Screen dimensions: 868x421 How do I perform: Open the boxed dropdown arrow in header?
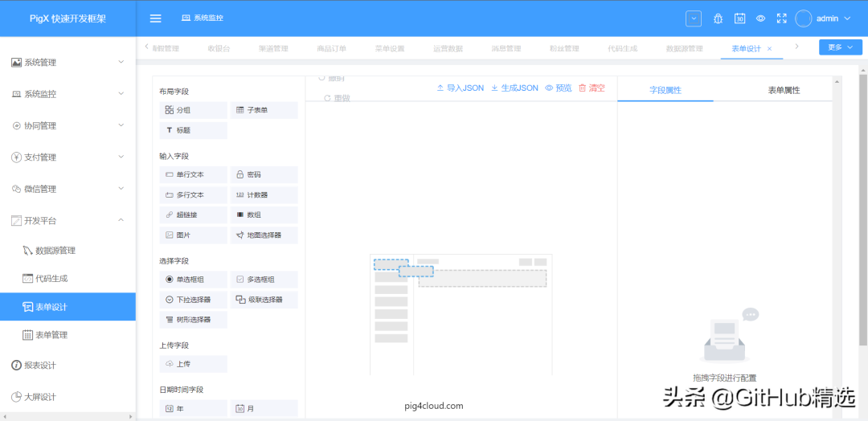(694, 18)
